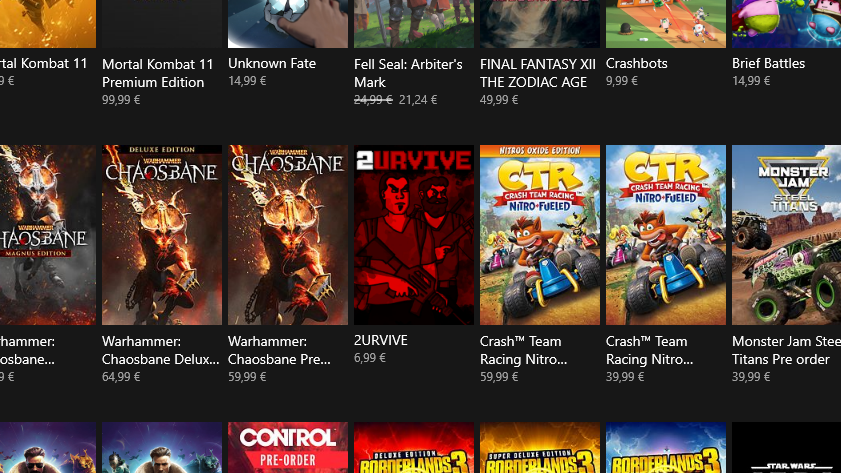Open the Unknown Fate game image
Image resolution: width=841 pixels, height=473 pixels.
288,24
